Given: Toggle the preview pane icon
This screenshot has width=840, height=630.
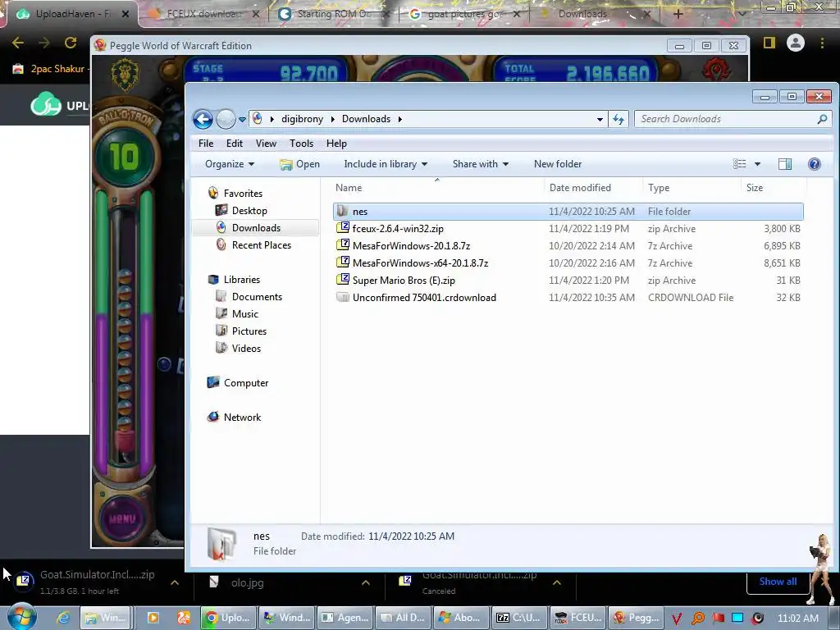Looking at the screenshot, I should (785, 164).
